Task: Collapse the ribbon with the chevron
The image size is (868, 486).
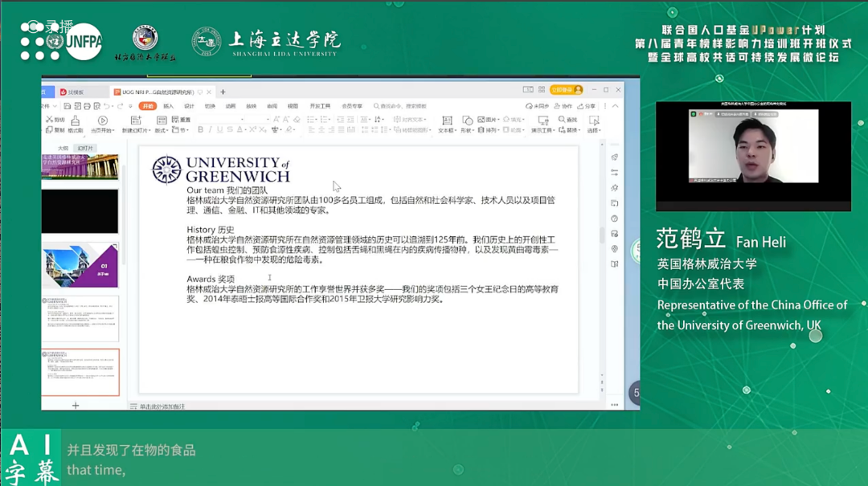Action: [x=615, y=106]
